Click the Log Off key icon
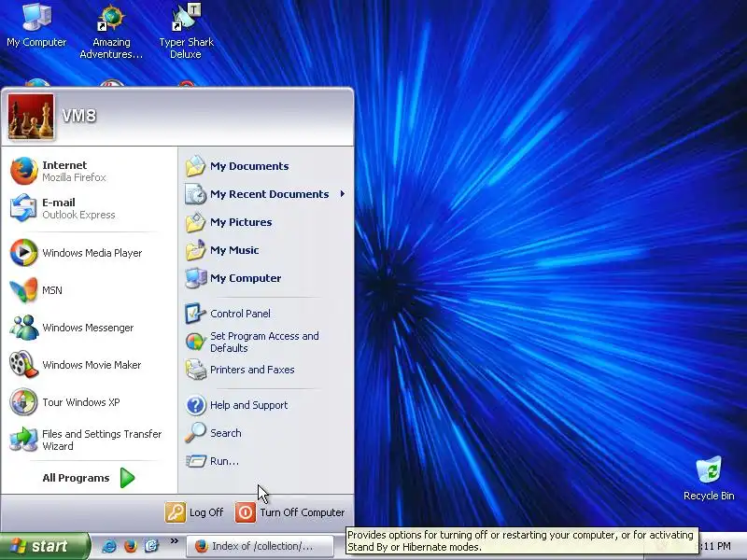747x560 pixels. 176,512
